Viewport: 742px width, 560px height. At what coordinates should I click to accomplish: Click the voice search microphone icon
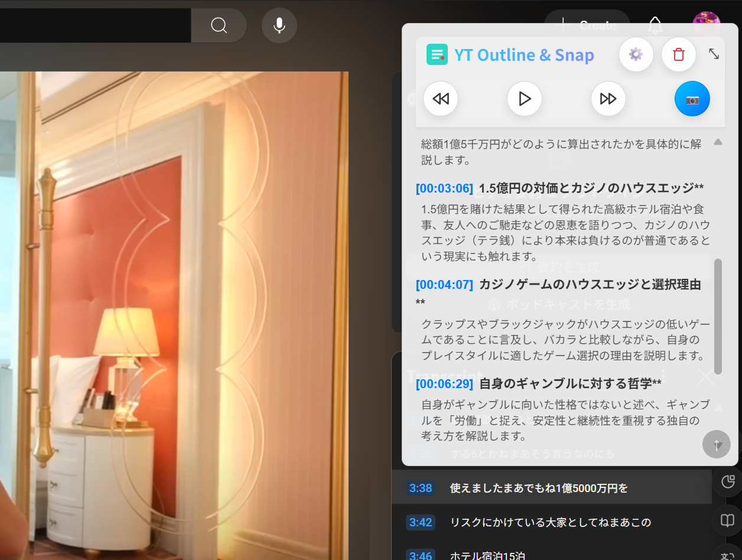[279, 25]
